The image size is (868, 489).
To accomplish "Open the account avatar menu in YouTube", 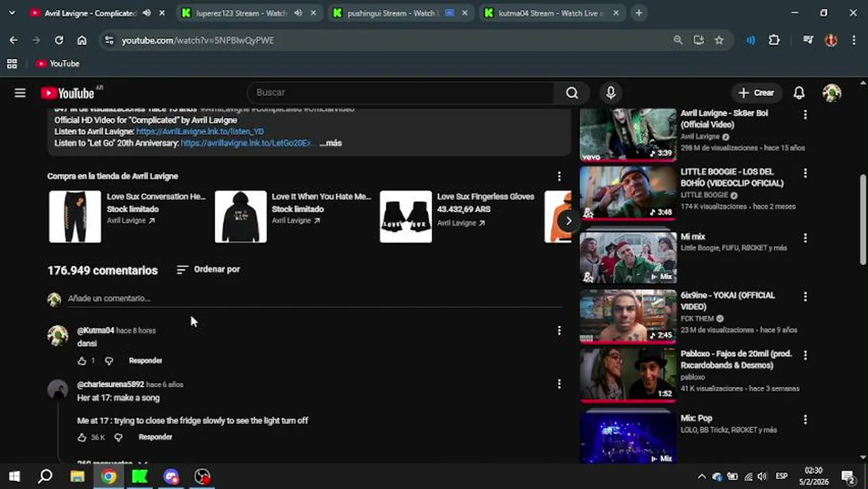I will coord(832,93).
